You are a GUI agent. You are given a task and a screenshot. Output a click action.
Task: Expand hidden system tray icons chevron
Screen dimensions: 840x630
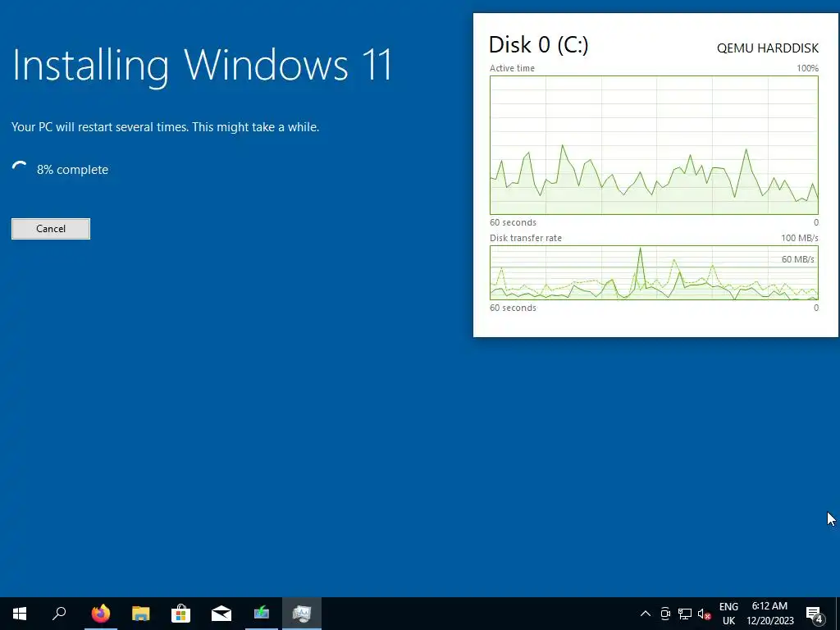pyautogui.click(x=646, y=614)
